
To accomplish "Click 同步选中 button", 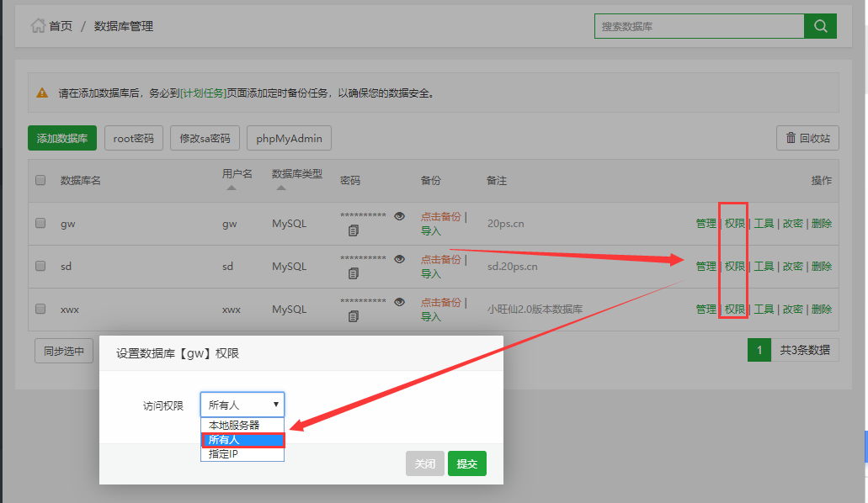I will click(64, 351).
